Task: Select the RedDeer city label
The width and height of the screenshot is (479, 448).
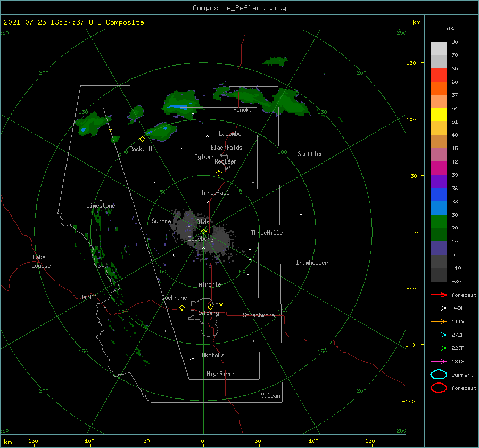Action: [226, 161]
